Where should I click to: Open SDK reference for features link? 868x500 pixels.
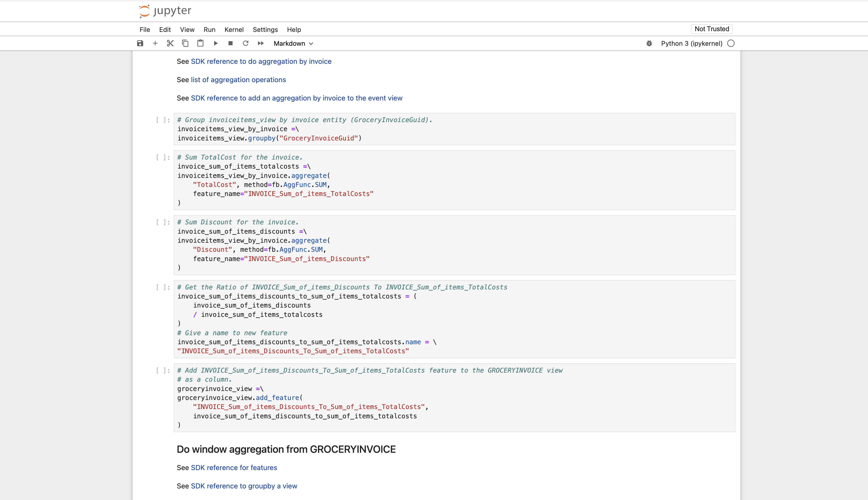[234, 468]
